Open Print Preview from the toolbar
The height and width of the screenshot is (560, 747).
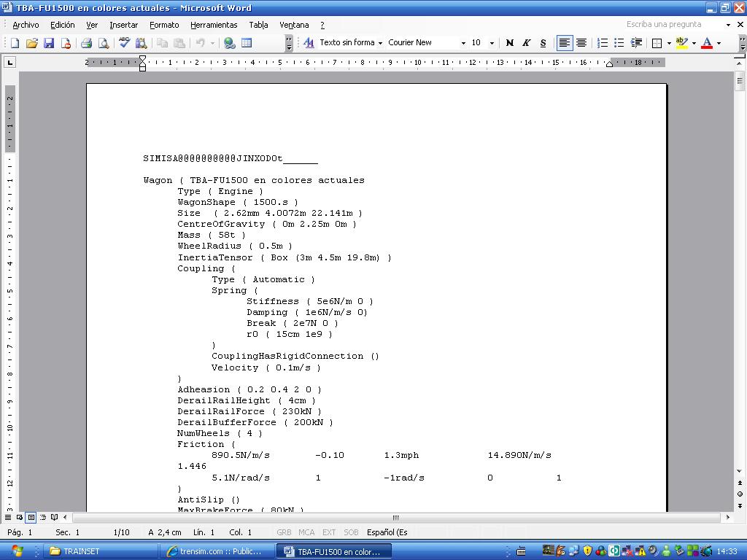click(x=104, y=43)
